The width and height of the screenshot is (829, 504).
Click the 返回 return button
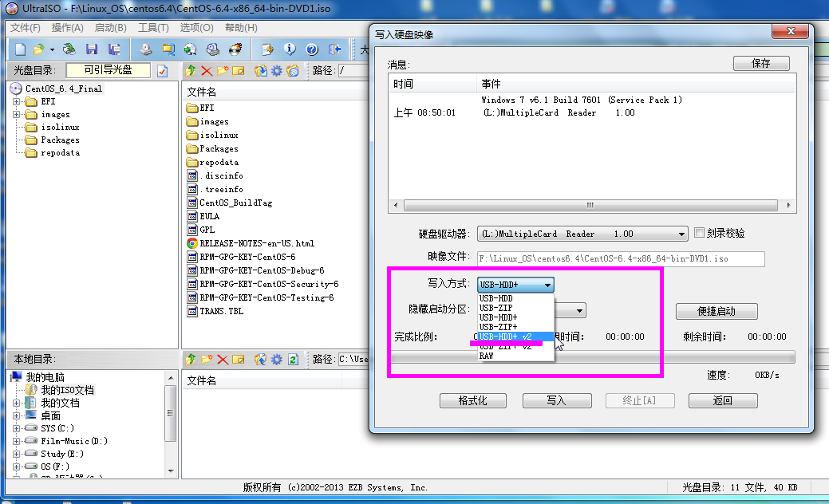point(723,400)
